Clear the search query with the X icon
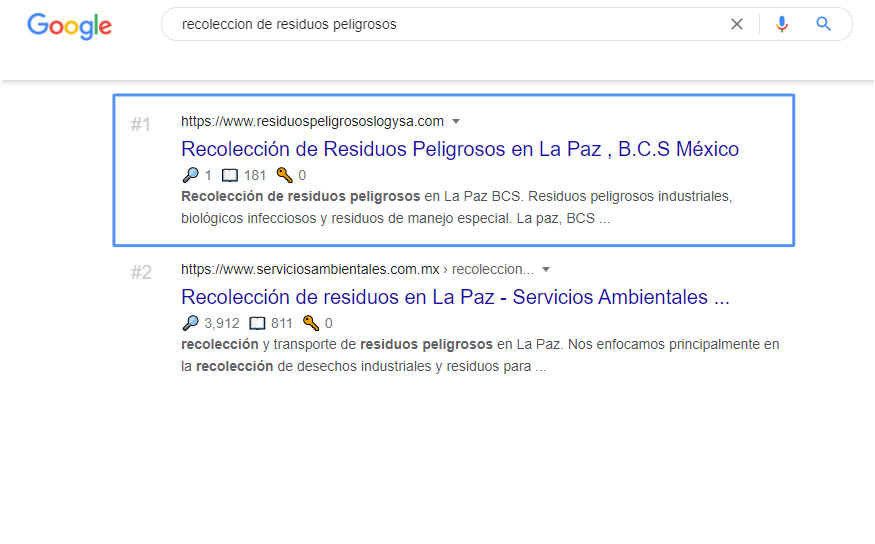 point(737,24)
